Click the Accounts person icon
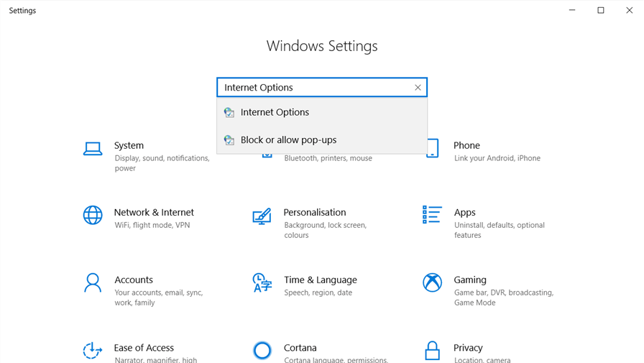 tap(93, 282)
